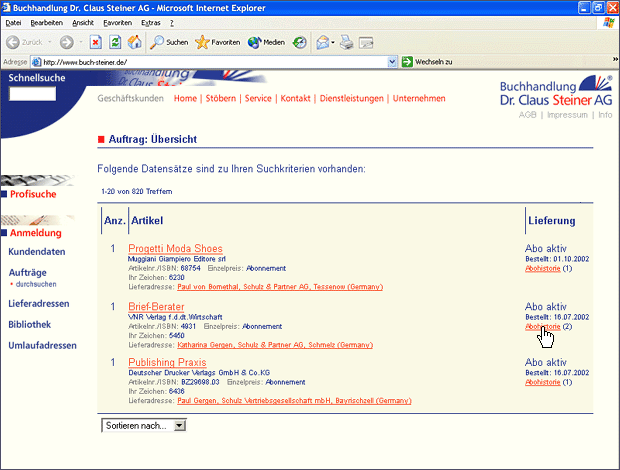Click the '1-20 von 820 Treffern' text

point(137,192)
